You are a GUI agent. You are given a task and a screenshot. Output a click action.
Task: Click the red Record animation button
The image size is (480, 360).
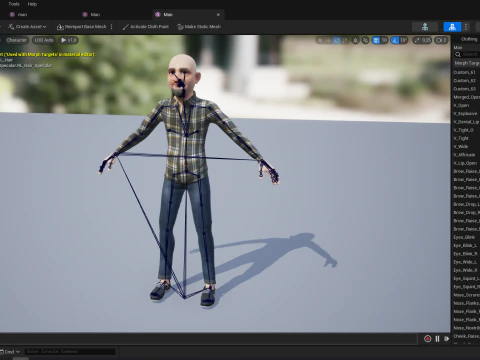click(x=427, y=339)
